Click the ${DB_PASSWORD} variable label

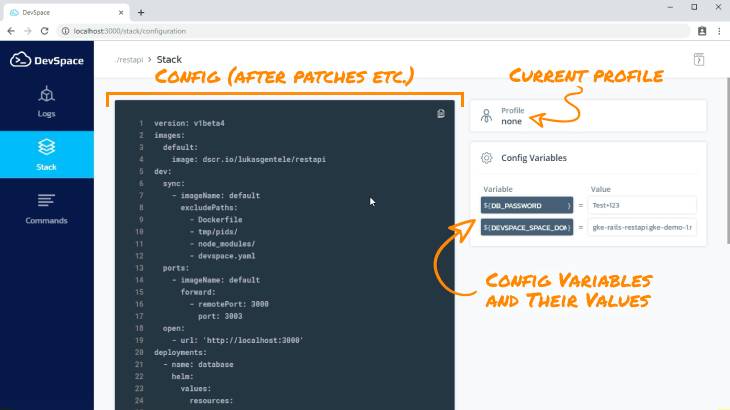[x=527, y=205]
